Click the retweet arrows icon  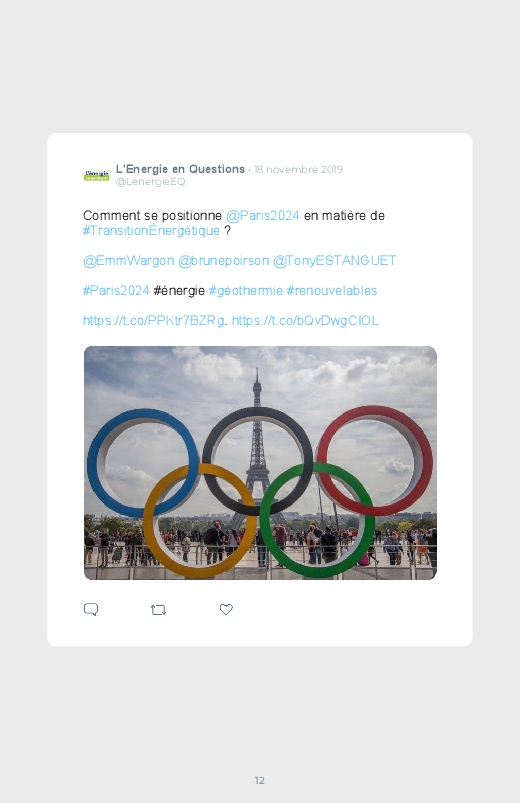[158, 610]
